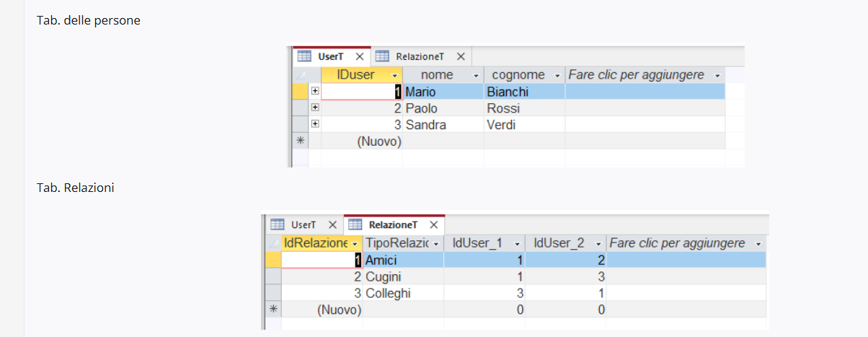This screenshot has height=337, width=868.
Task: Click the TipoRelazione column header
Action: pyautogui.click(x=403, y=243)
